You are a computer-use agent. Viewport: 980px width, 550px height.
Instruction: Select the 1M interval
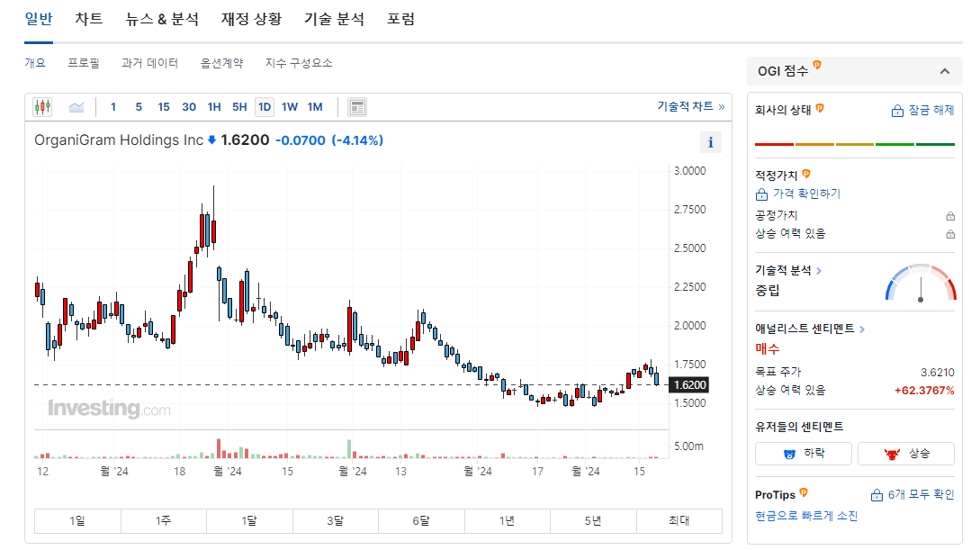(315, 107)
